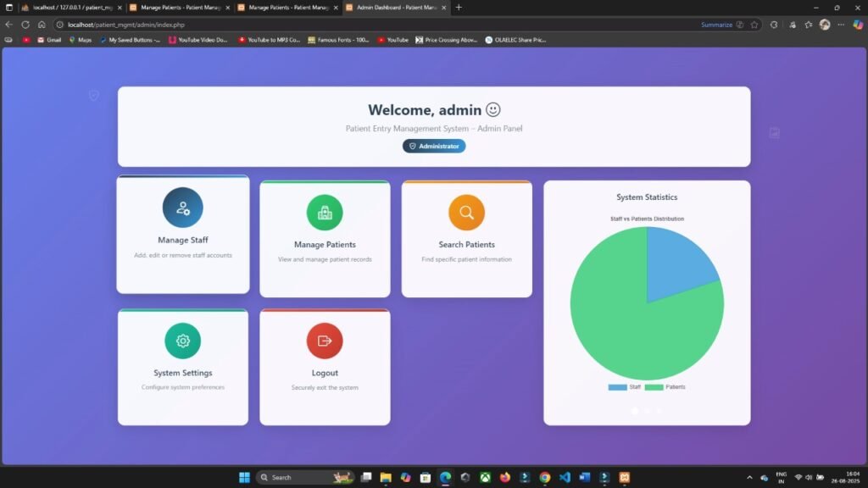Select the magnifying glass icon on Search Patients card
The width and height of the screenshot is (868, 488).
coord(466,213)
